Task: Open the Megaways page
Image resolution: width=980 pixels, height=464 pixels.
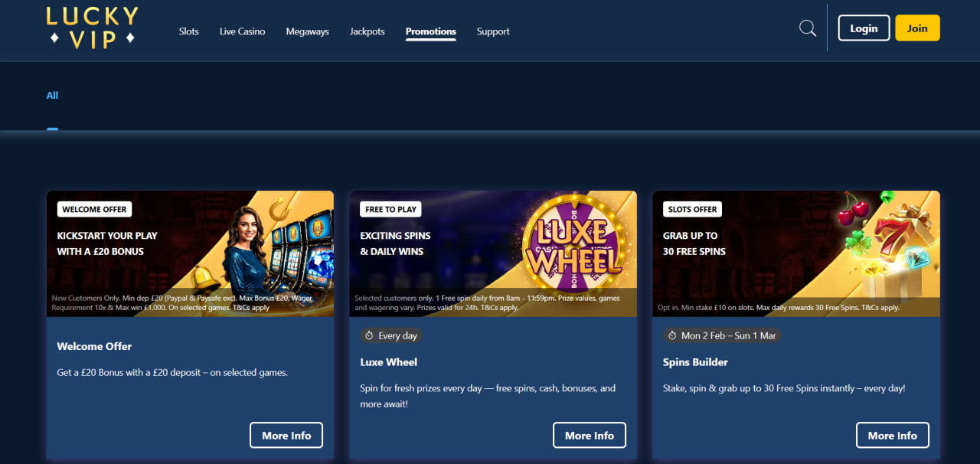Action: [307, 31]
